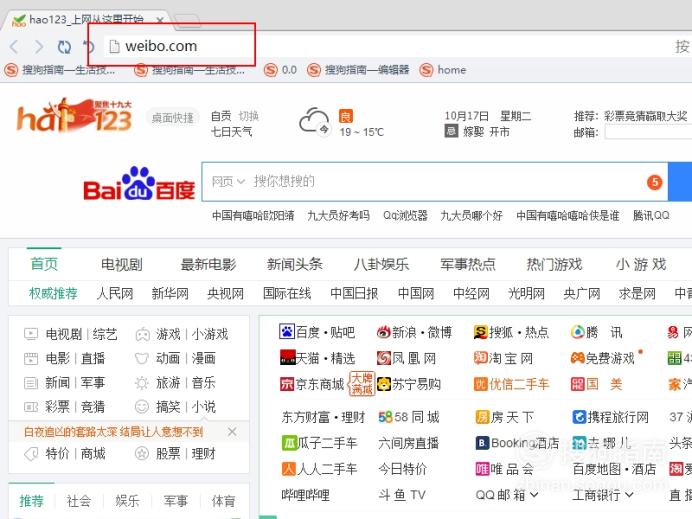The width and height of the screenshot is (692, 519).
Task: Open the '0.0' bookmark
Action: tap(281, 70)
